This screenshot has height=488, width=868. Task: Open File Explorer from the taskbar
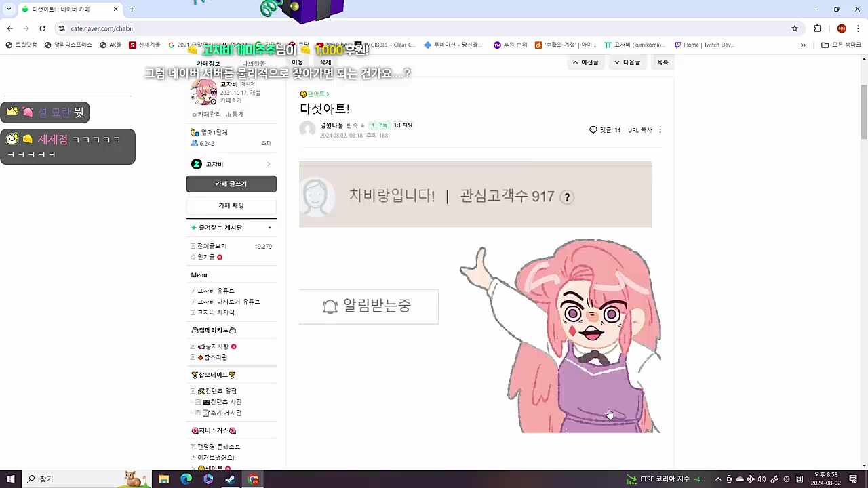pyautogui.click(x=164, y=479)
